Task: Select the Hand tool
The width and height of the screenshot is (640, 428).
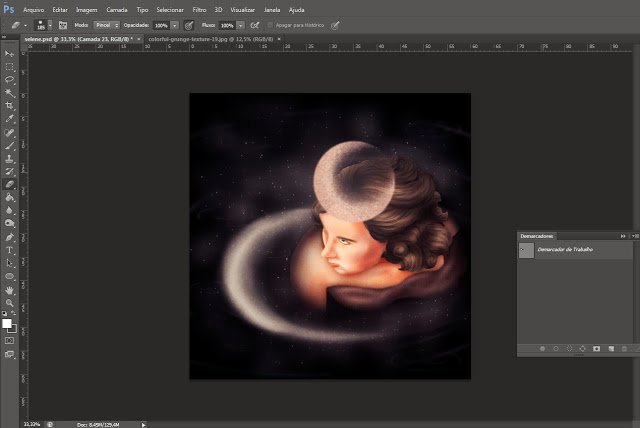Action: (x=9, y=290)
